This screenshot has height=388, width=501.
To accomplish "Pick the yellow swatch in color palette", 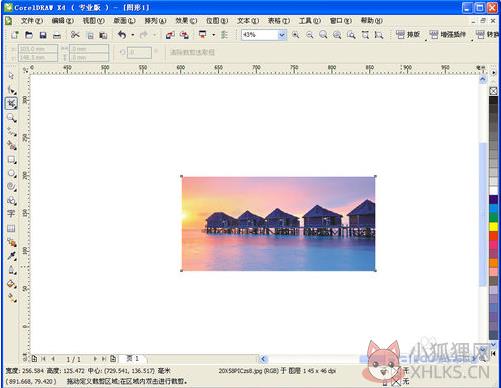I will point(493,226).
